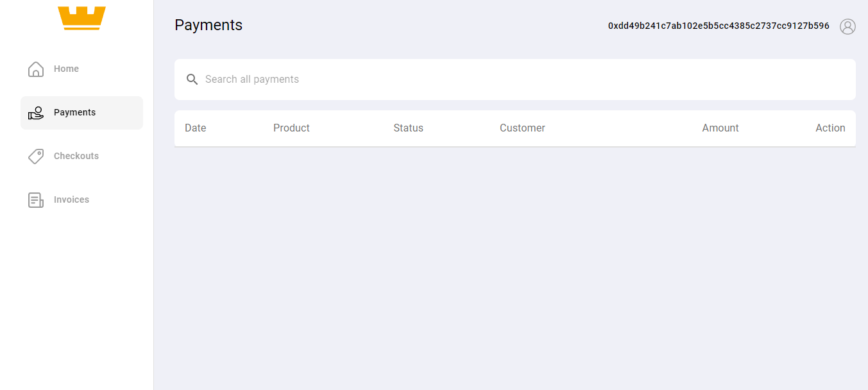
Task: Open the Checkouts page
Action: tap(76, 156)
